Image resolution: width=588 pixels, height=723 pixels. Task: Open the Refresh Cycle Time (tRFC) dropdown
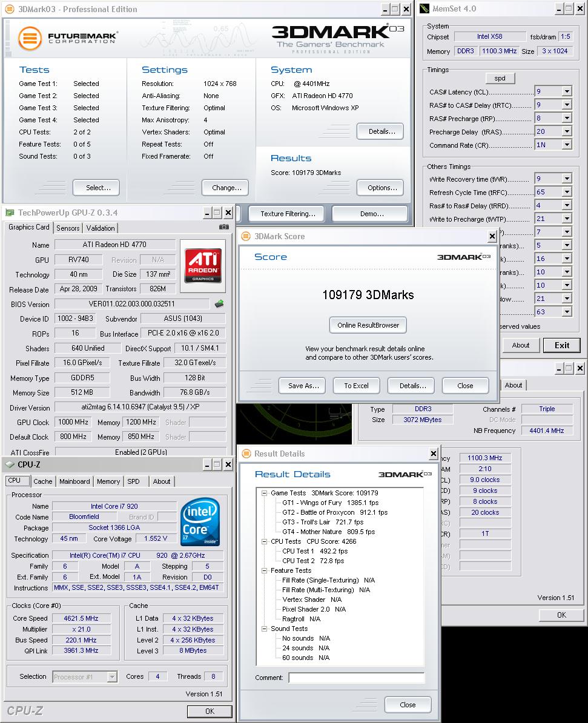(567, 192)
